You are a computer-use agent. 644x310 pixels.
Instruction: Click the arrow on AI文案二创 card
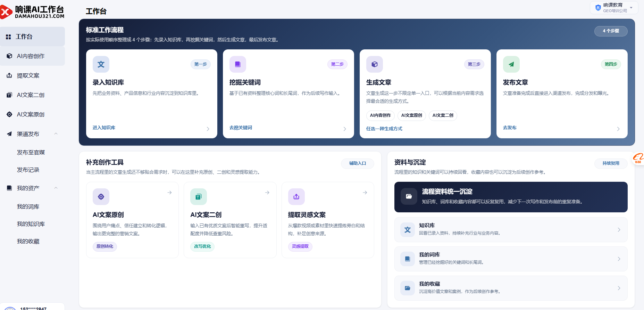267,193
